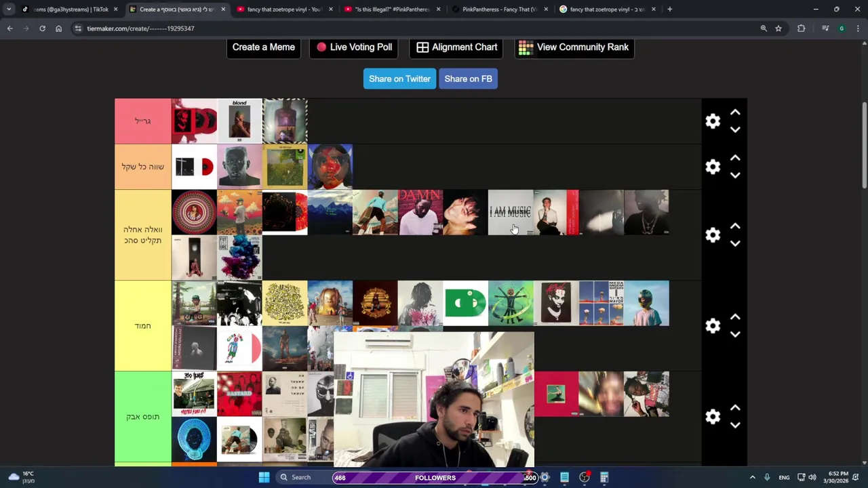The image size is (868, 488).
Task: Select the Blond album cover thumbnail
Action: click(239, 121)
